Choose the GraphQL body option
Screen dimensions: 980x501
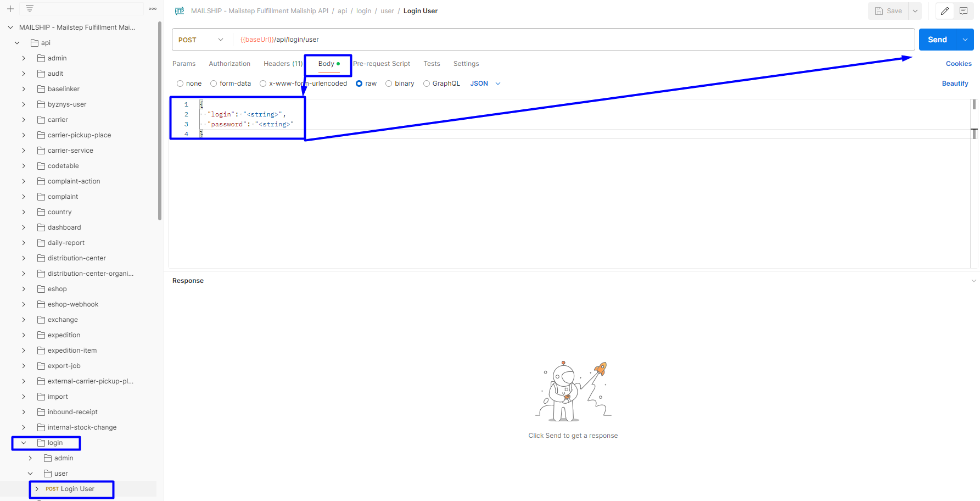(x=427, y=83)
